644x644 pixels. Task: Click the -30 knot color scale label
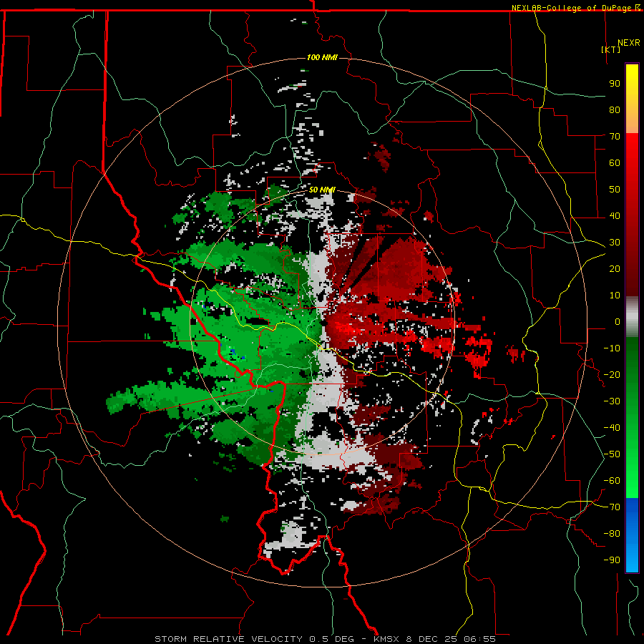[x=612, y=401]
